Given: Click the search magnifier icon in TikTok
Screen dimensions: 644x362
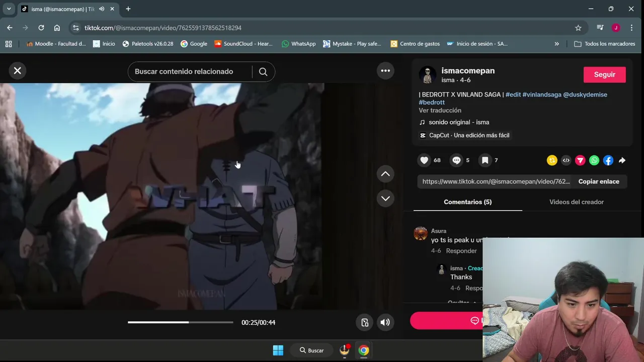Looking at the screenshot, I should (263, 71).
